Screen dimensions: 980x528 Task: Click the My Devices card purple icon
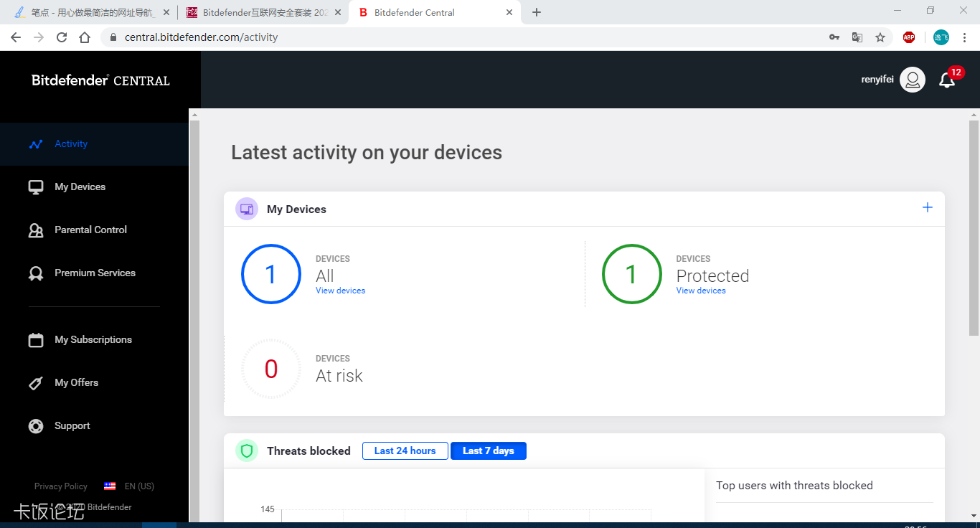247,209
